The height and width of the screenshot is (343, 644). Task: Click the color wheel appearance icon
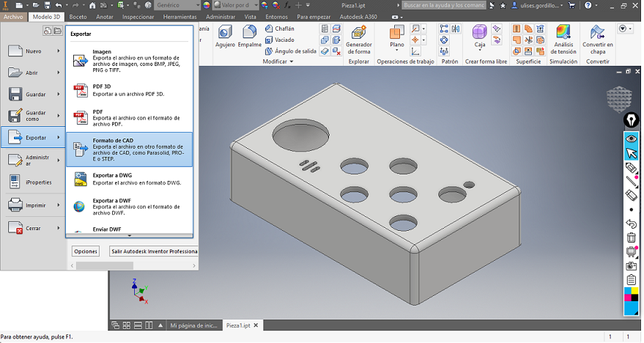(x=206, y=5)
